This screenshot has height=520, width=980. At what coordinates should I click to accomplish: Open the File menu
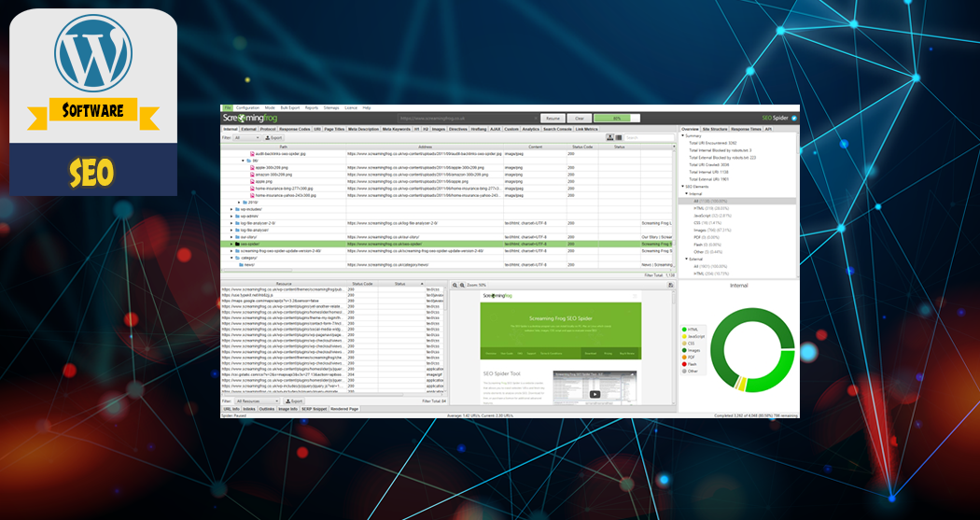click(228, 107)
